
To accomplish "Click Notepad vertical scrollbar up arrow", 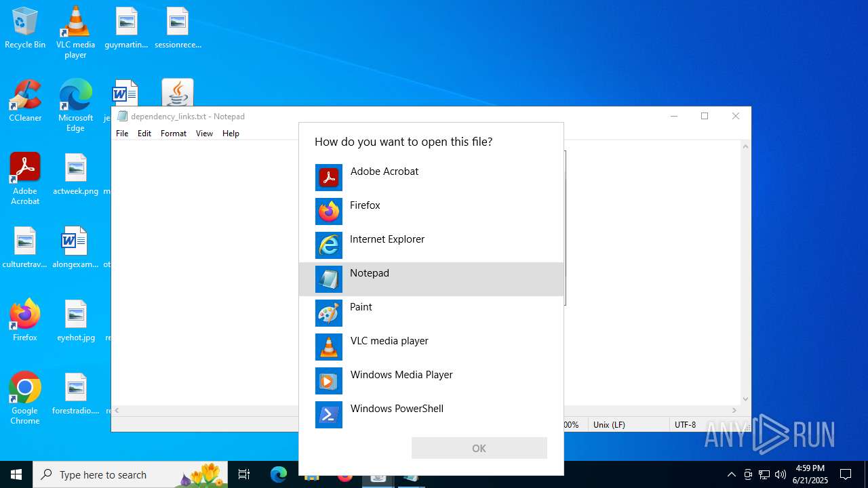I will pos(746,146).
